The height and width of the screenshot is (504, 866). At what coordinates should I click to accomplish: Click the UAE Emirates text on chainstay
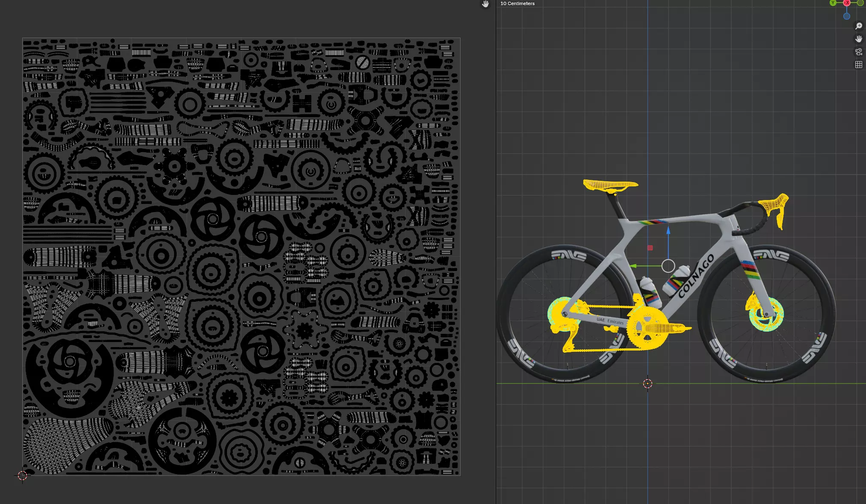[x=610, y=321]
